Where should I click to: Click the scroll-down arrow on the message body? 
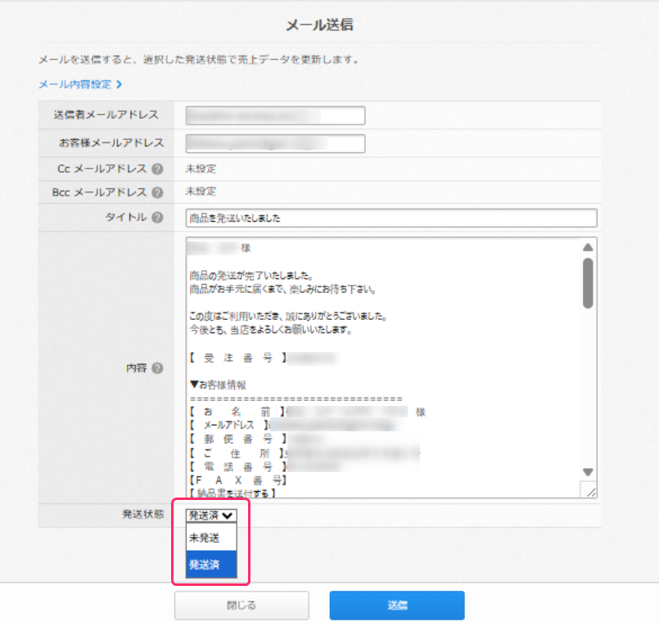pyautogui.click(x=587, y=471)
